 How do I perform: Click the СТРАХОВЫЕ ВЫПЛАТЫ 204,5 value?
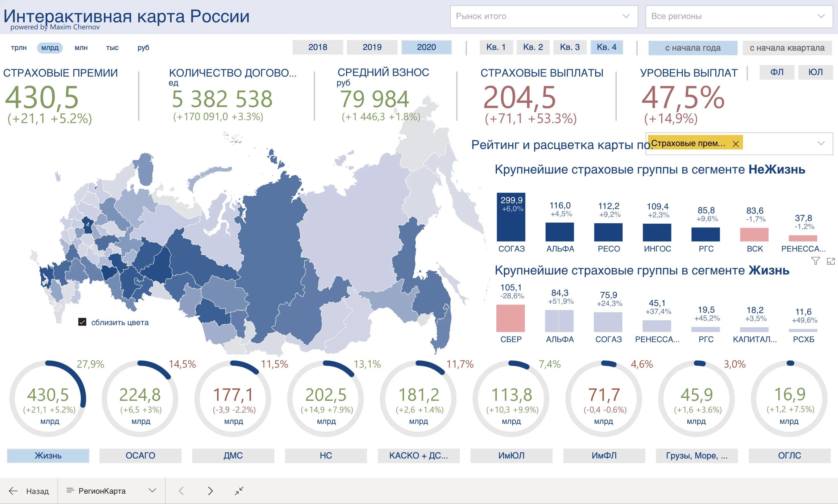click(x=520, y=97)
